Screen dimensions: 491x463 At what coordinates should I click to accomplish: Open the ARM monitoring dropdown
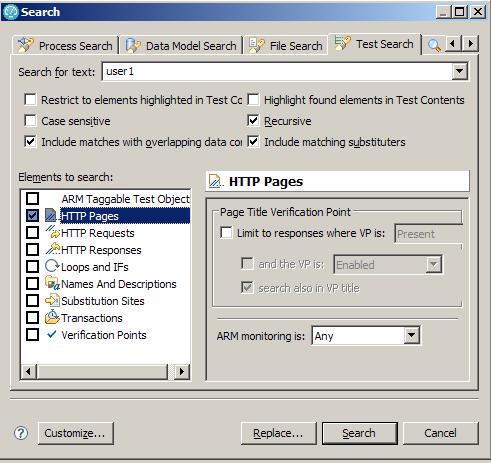pos(412,335)
